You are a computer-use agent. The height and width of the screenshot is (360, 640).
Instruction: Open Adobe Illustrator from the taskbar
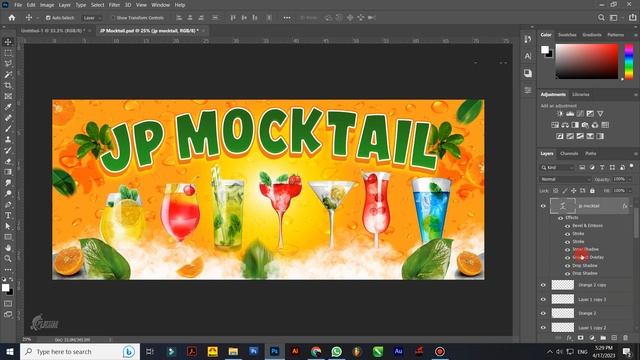(x=295, y=351)
